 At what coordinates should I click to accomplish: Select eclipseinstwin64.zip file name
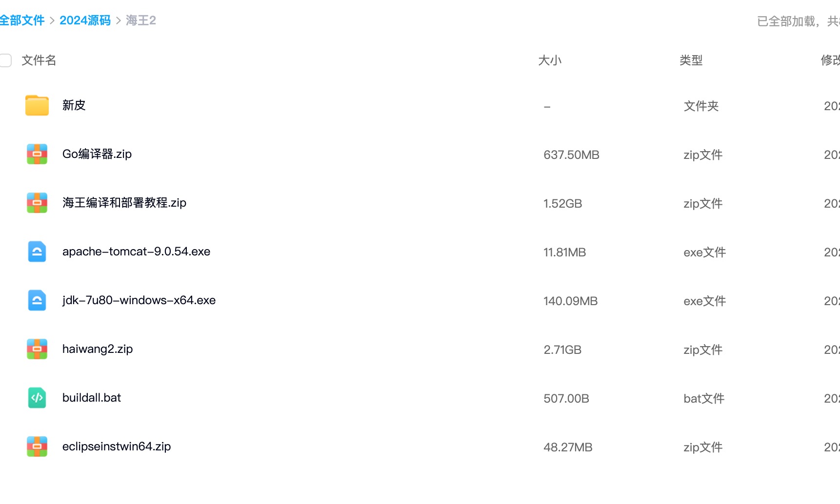pyautogui.click(x=117, y=446)
